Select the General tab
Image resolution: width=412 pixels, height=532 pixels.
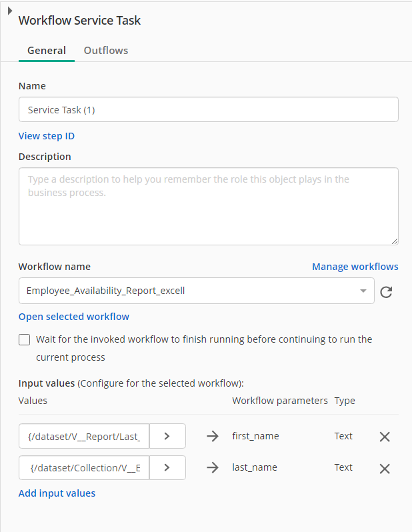pos(47,51)
